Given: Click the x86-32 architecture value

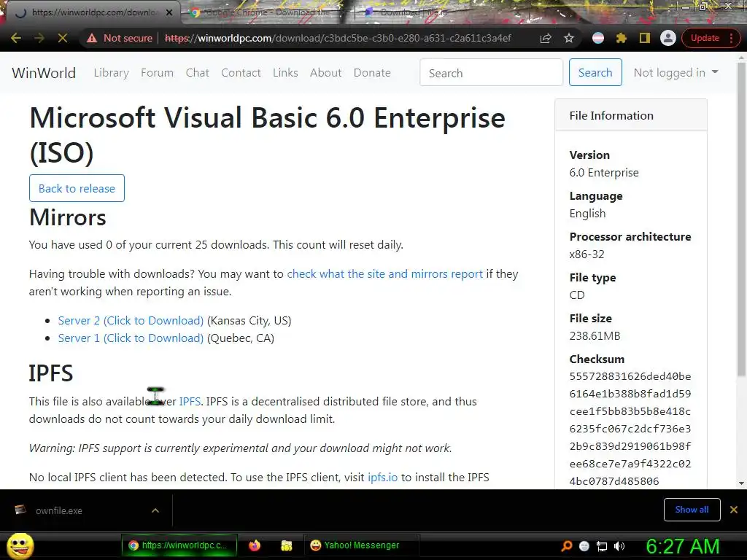Looking at the screenshot, I should 587,254.
